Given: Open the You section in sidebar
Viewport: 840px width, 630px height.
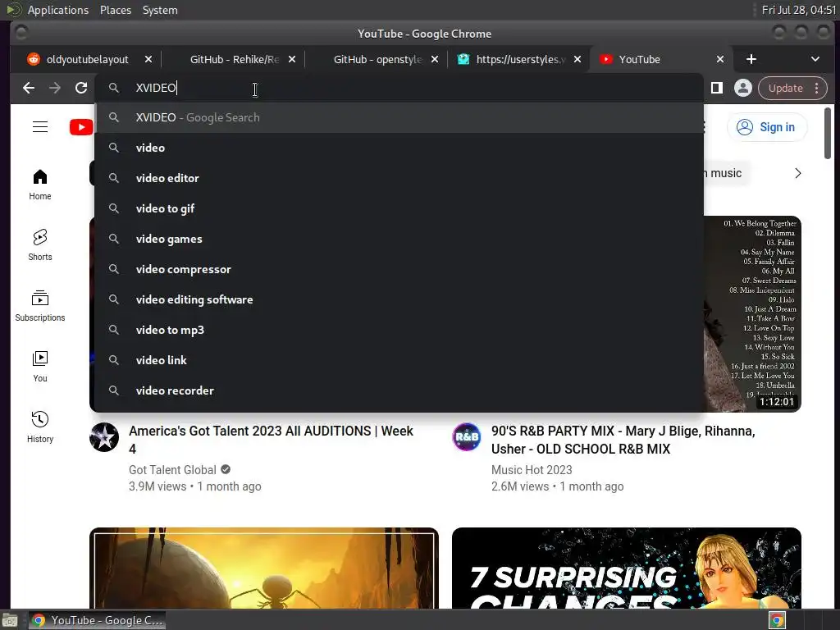Looking at the screenshot, I should (40, 367).
